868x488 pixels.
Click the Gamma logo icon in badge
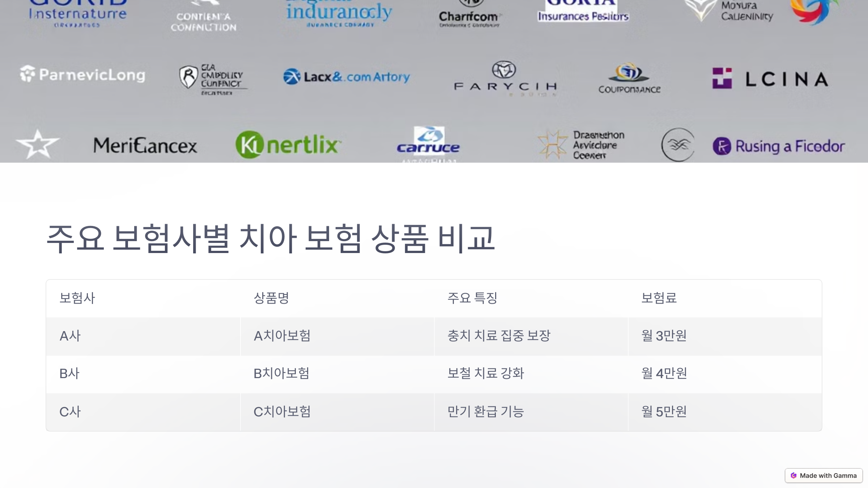tap(793, 475)
